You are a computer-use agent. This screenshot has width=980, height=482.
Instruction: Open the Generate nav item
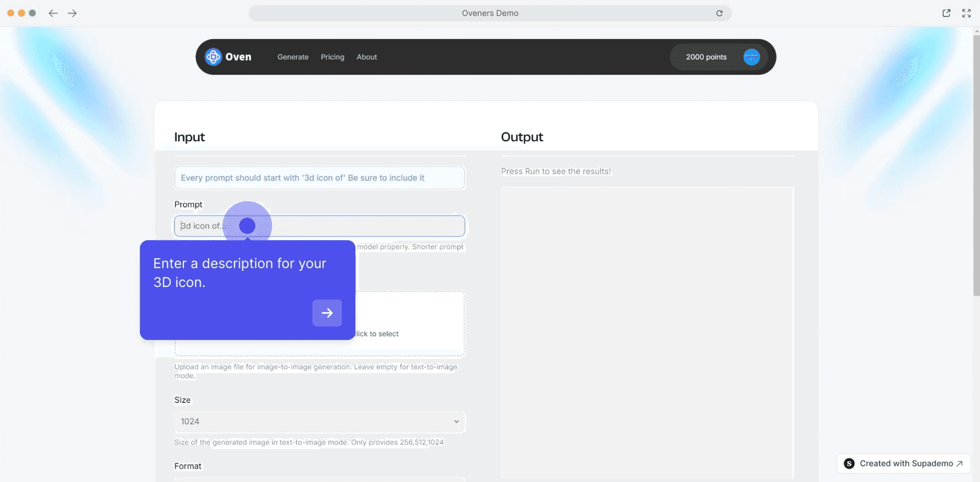[293, 57]
